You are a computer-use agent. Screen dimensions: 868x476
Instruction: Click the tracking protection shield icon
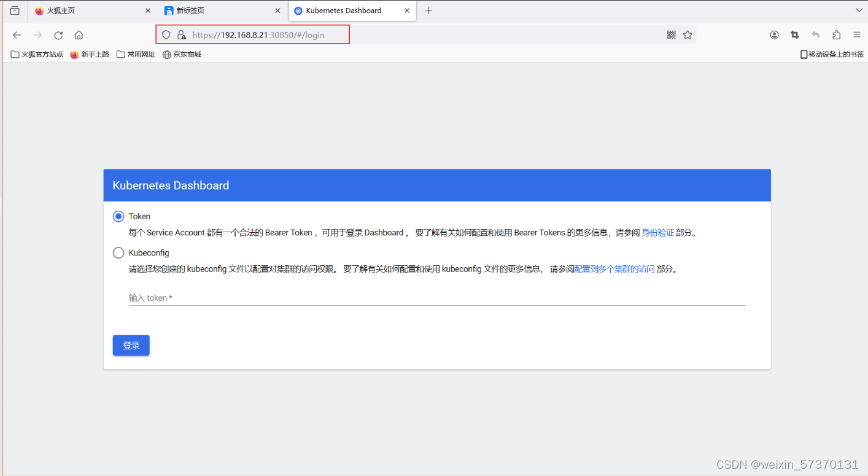coord(166,35)
